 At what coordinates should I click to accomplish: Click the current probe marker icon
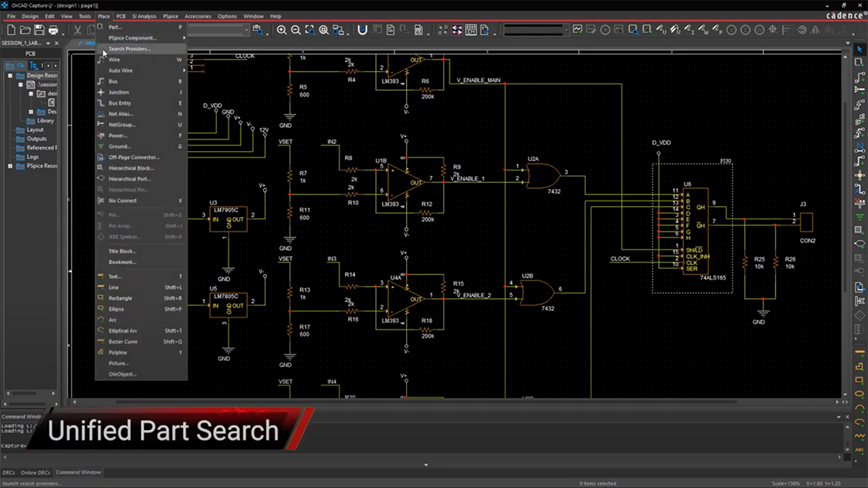pos(689,30)
